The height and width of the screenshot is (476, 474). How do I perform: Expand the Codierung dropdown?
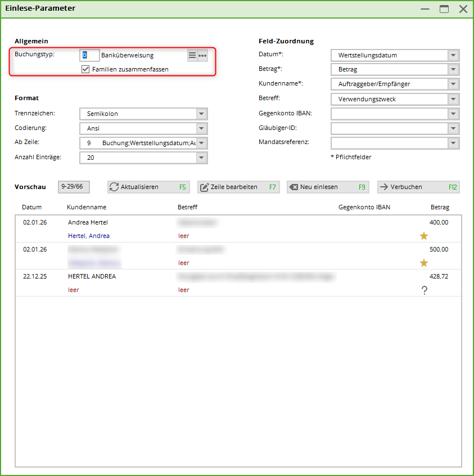click(x=202, y=128)
